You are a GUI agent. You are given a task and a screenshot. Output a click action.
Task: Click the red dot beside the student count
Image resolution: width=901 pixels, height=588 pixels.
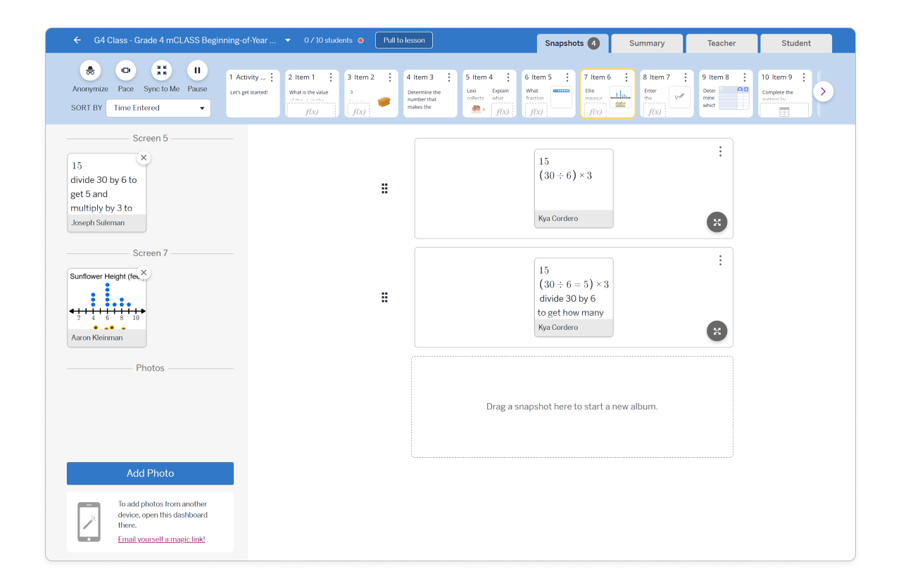[360, 40]
